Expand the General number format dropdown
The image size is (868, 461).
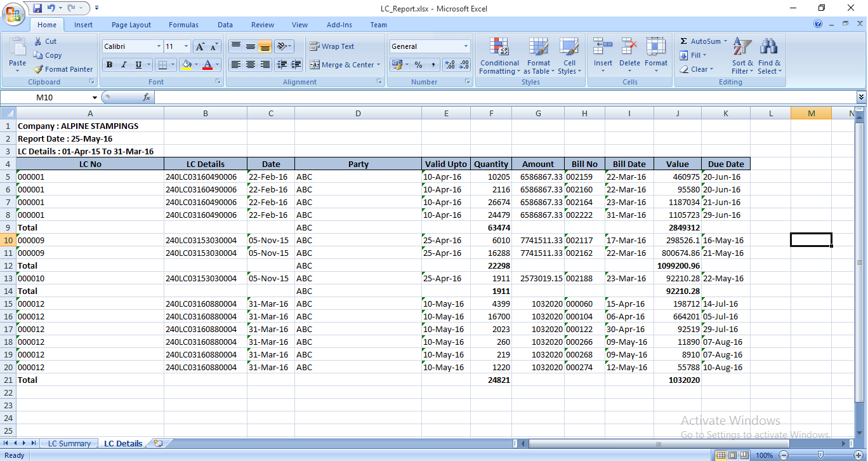(466, 46)
